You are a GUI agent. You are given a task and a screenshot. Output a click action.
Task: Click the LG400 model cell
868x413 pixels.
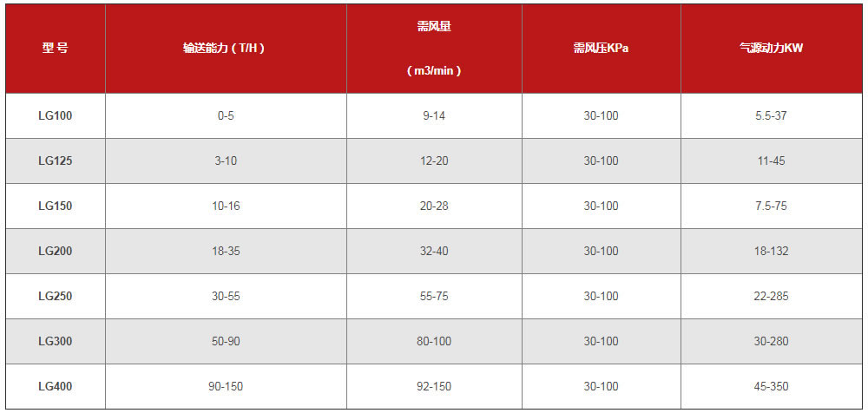pos(55,386)
